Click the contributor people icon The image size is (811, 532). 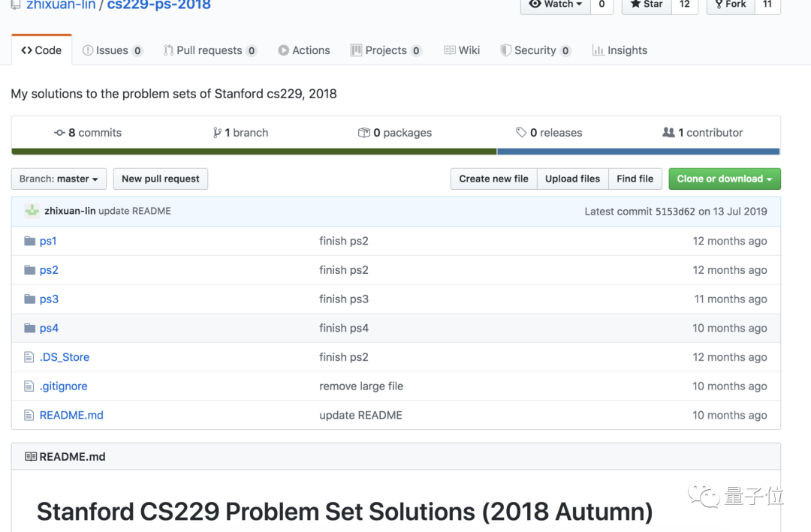(x=668, y=133)
